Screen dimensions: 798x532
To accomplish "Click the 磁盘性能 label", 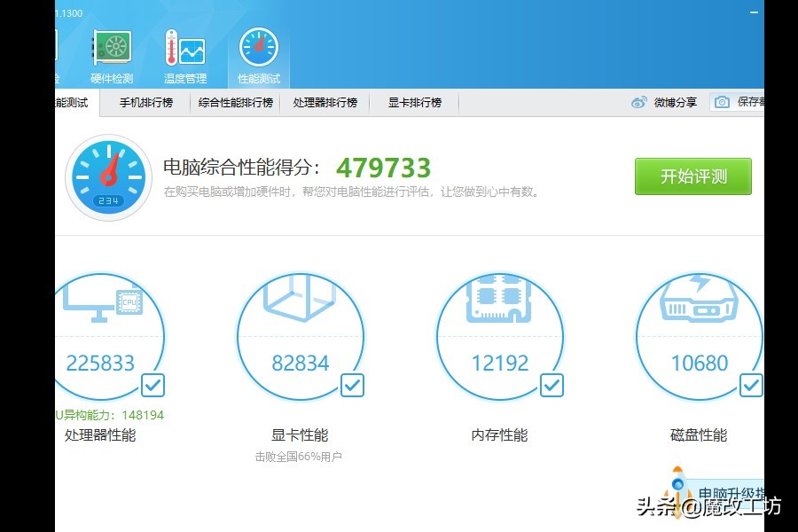I will click(x=699, y=435).
